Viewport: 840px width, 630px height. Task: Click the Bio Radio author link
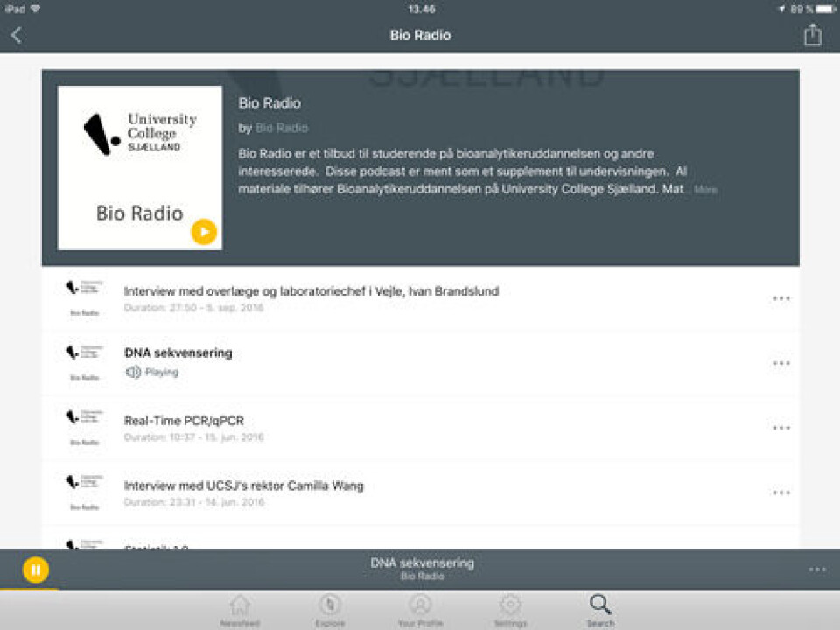pyautogui.click(x=282, y=128)
